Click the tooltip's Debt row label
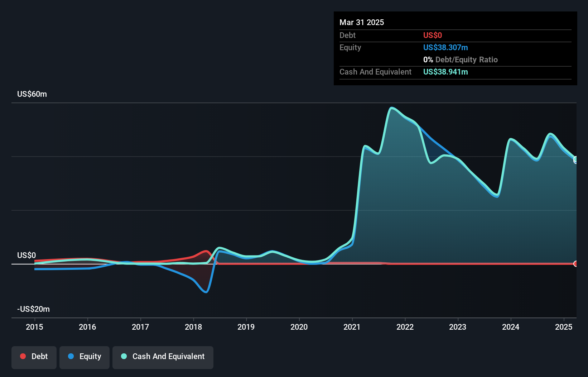This screenshot has width=588, height=377. (347, 35)
